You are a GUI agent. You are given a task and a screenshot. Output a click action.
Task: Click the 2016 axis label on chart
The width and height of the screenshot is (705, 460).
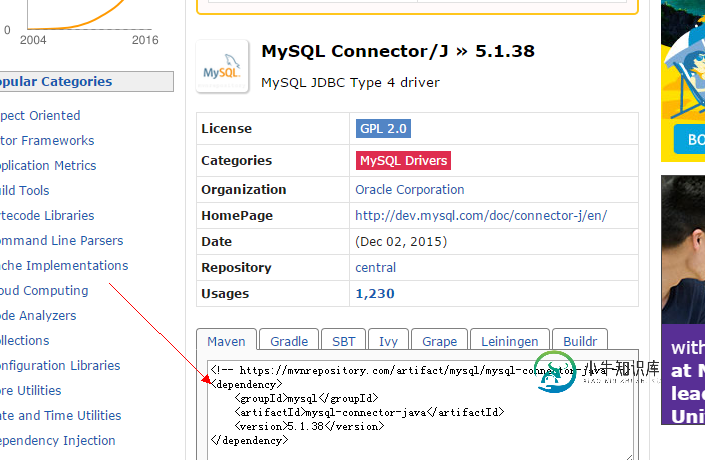pyautogui.click(x=145, y=40)
